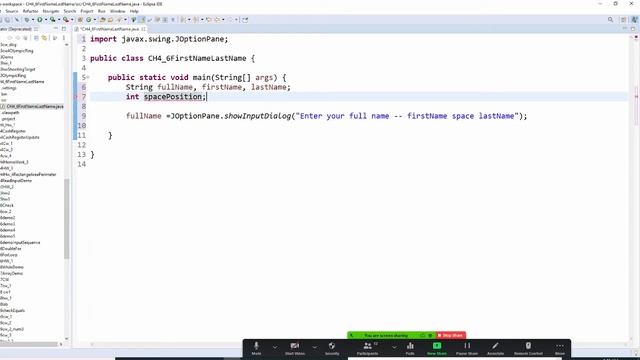Open audio options arrow next to Mute

[x=275, y=347]
